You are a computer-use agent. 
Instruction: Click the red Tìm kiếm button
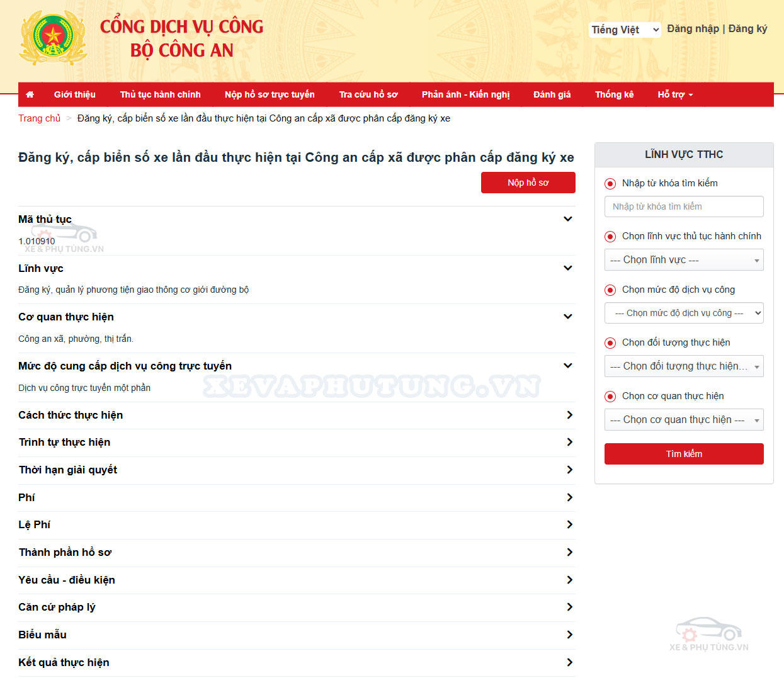click(684, 454)
